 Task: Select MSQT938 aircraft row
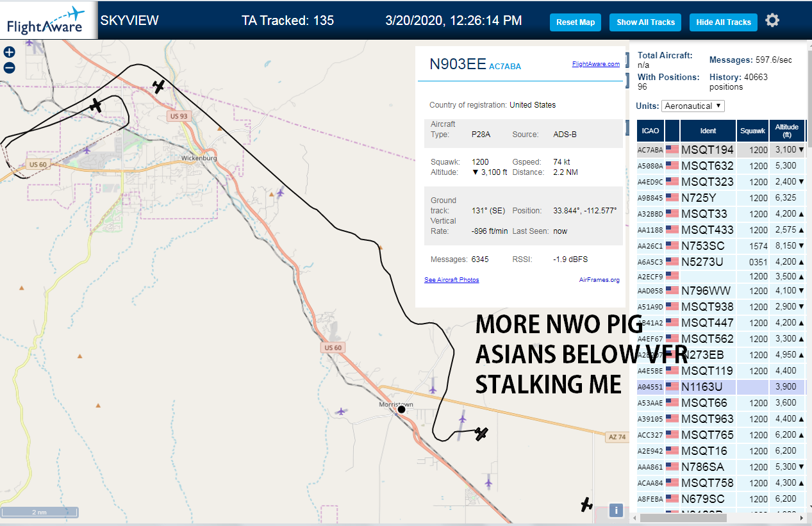coord(721,307)
